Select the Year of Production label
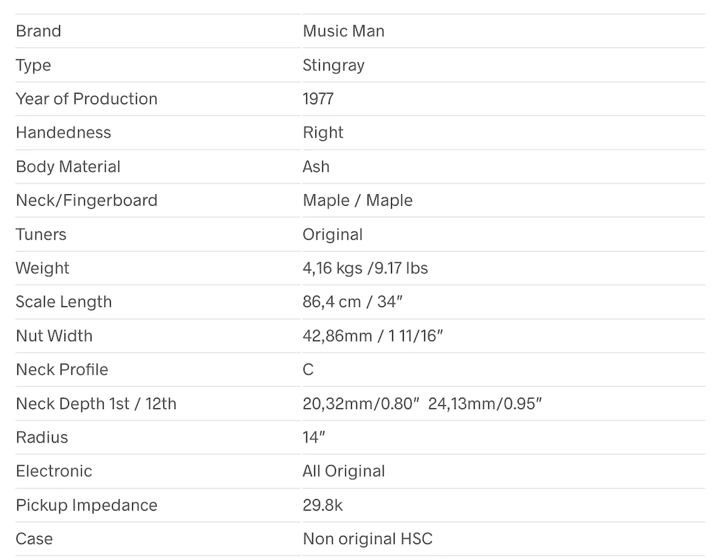The height and width of the screenshot is (560, 728). 87,99
